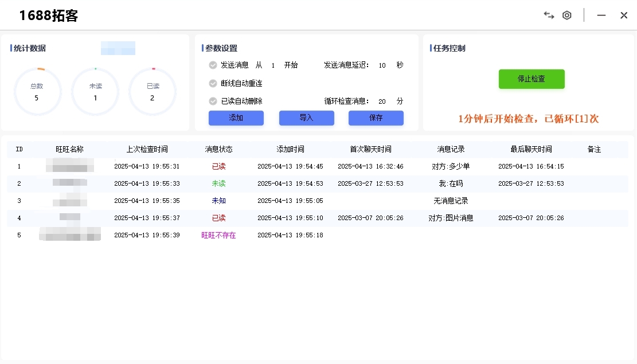Click the 任务控制 panel title

tap(449, 48)
